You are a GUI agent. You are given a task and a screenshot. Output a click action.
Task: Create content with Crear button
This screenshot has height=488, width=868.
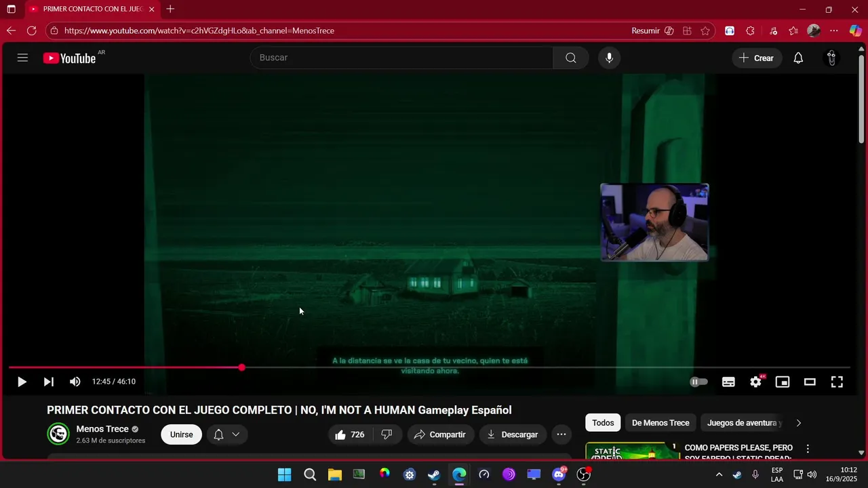757,58
